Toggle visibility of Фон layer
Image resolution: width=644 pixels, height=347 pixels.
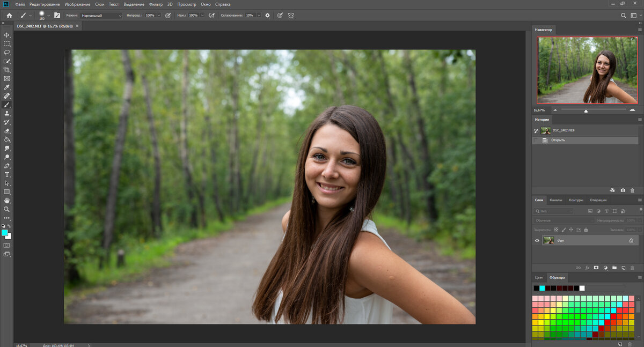[x=537, y=241]
